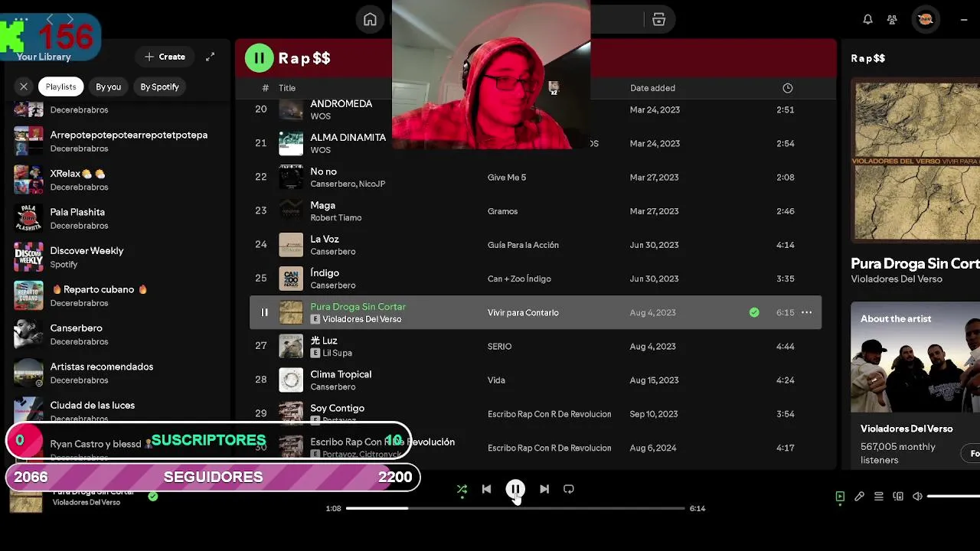Open the play queue icon
The width and height of the screenshot is (980, 551).
878,497
